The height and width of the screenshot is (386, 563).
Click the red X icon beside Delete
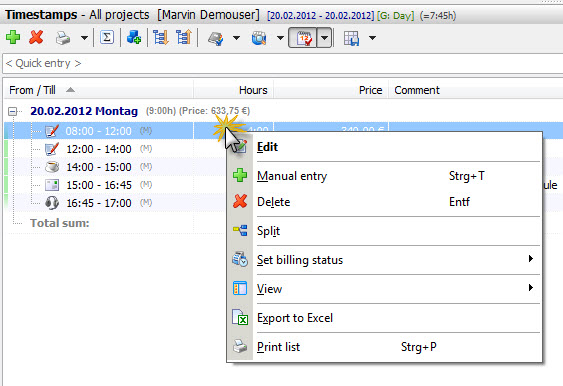240,201
